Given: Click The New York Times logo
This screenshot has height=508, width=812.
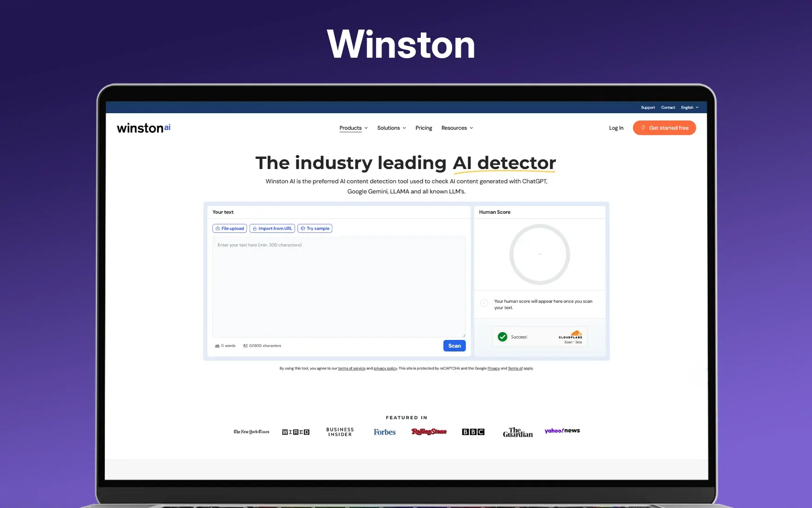Looking at the screenshot, I should [251, 432].
